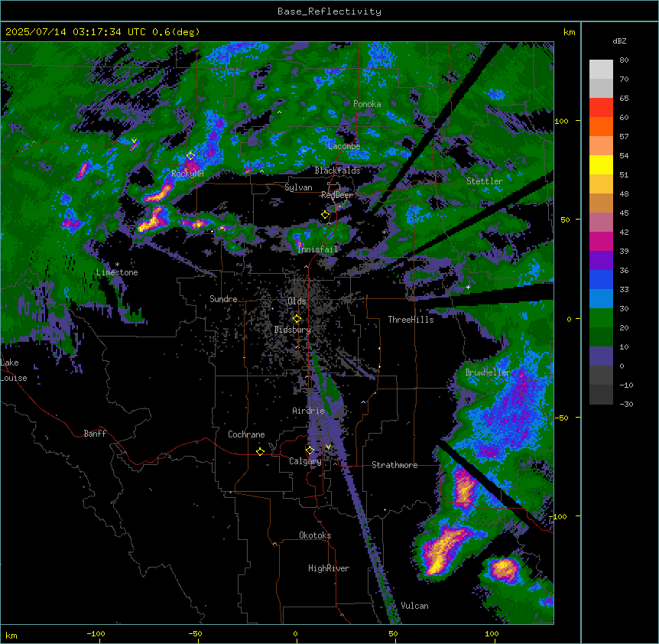This screenshot has height=644, width=659.
Task: Click the yellow diamond marker above Calgary label
Action: [310, 450]
